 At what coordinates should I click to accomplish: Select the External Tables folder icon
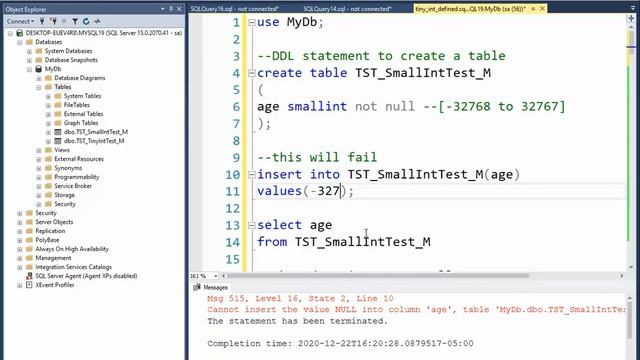pyautogui.click(x=58, y=114)
